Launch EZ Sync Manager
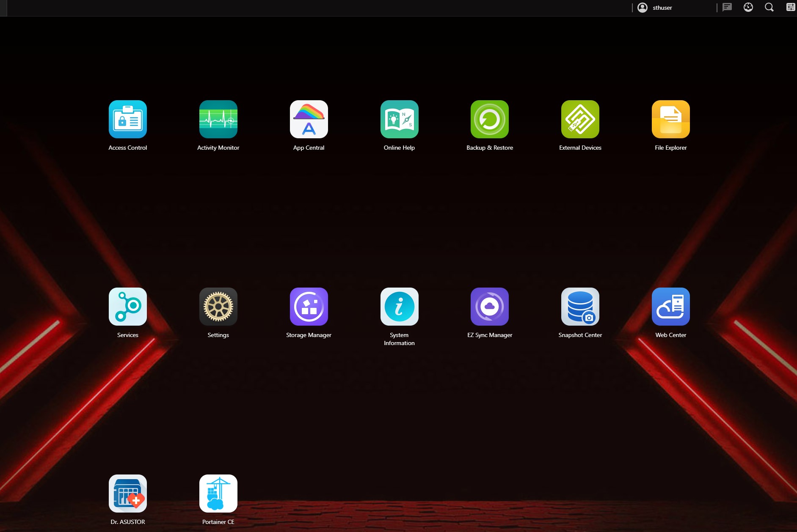Viewport: 797px width, 532px height. point(490,307)
